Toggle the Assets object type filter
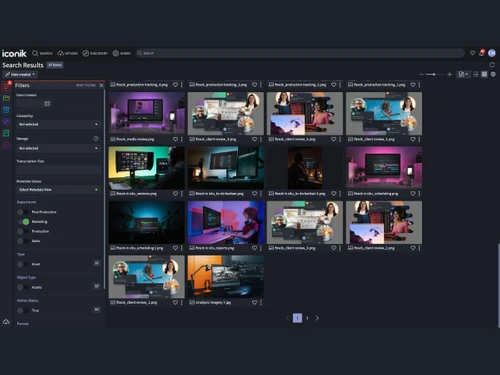 click(23, 287)
